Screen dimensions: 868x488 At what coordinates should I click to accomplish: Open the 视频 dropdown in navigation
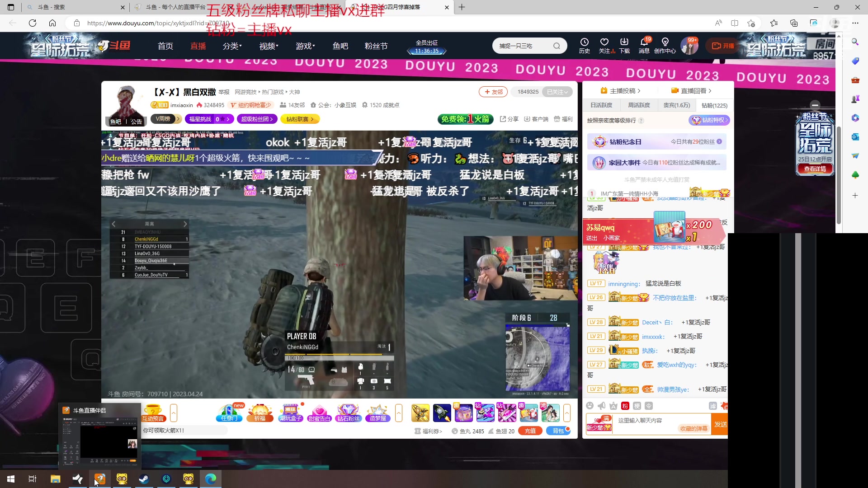click(x=268, y=46)
